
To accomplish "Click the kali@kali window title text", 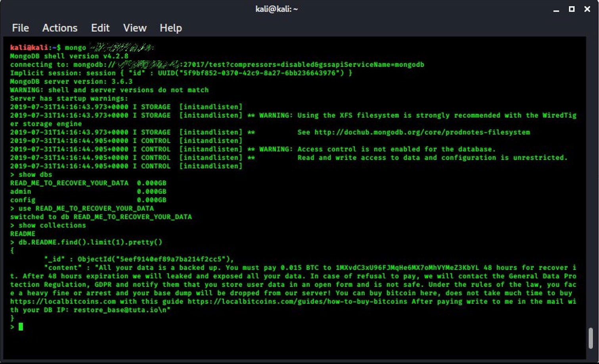I will [x=276, y=9].
